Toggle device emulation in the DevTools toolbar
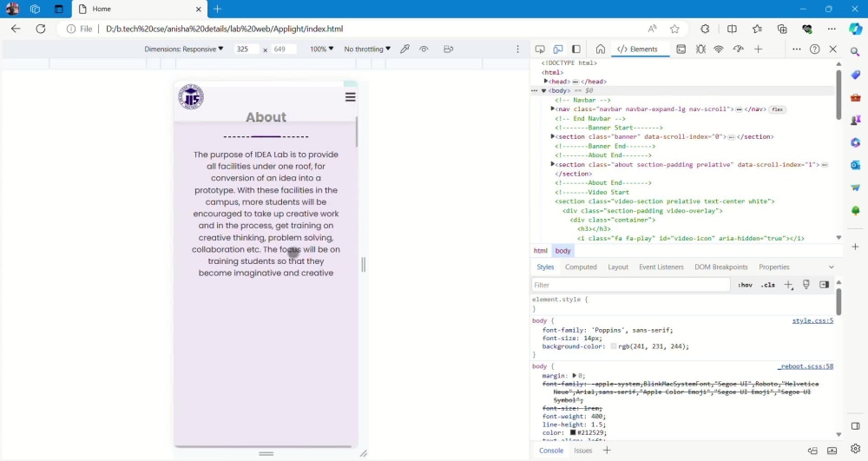This screenshot has height=461, width=868. (x=558, y=49)
